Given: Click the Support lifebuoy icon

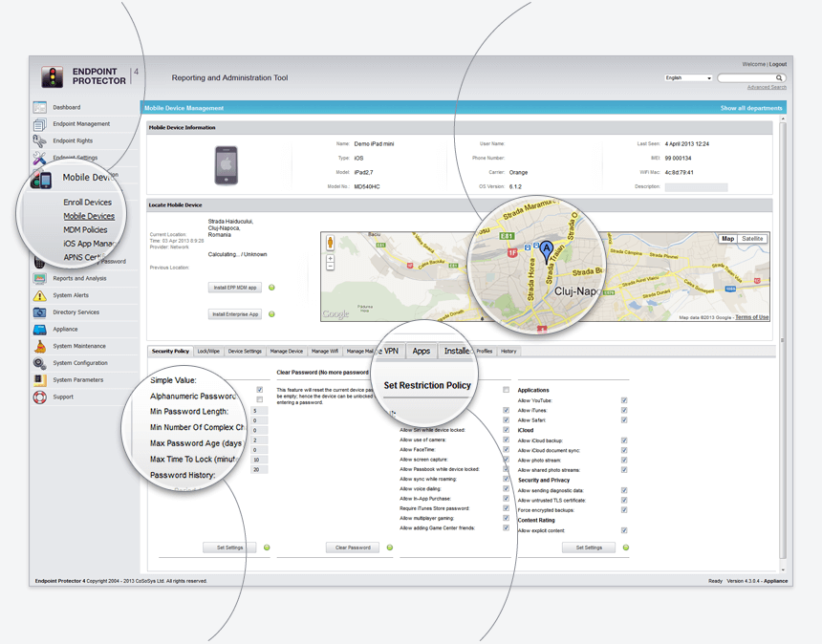Looking at the screenshot, I should pyautogui.click(x=40, y=397).
